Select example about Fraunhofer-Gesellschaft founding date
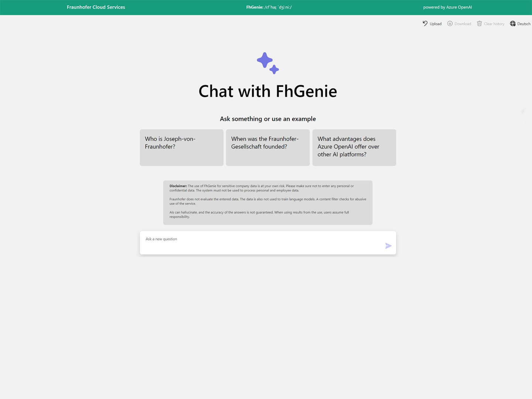532x399 pixels. coord(267,147)
